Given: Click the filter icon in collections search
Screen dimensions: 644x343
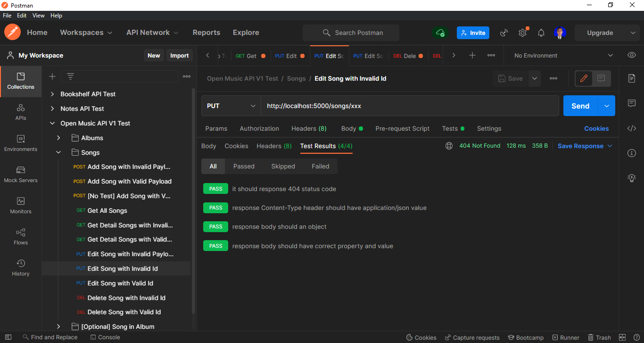Looking at the screenshot, I should tap(70, 76).
